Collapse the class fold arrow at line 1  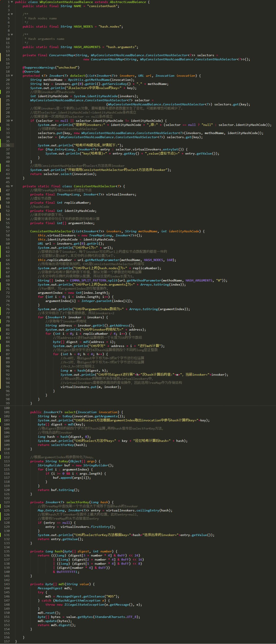coord(12,2)
